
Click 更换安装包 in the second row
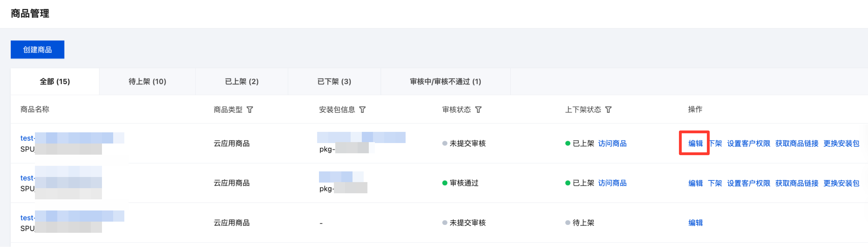tap(841, 183)
